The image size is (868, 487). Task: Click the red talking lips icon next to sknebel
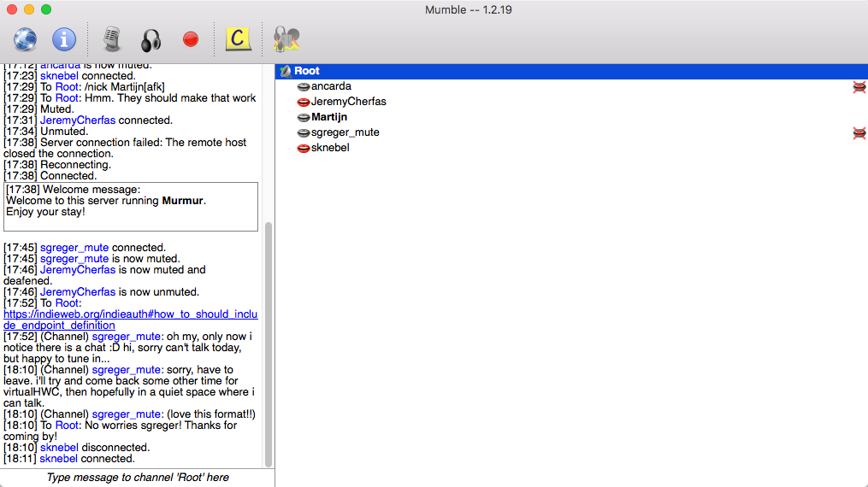[304, 149]
